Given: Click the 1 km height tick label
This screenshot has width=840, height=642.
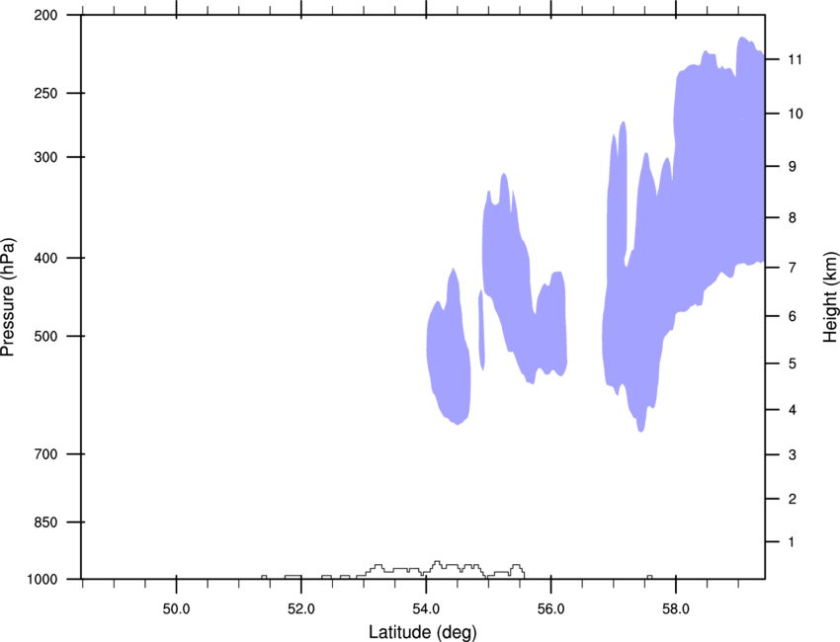Looking at the screenshot, I should (x=792, y=542).
